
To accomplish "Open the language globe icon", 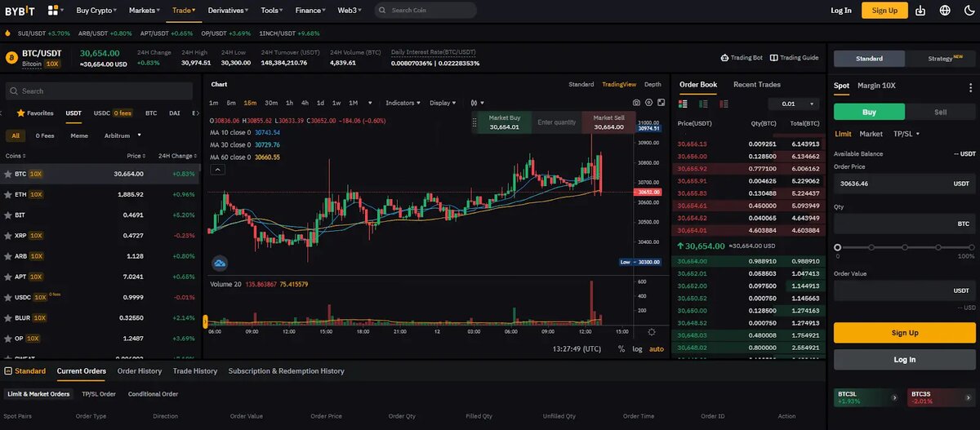I will 945,11.
